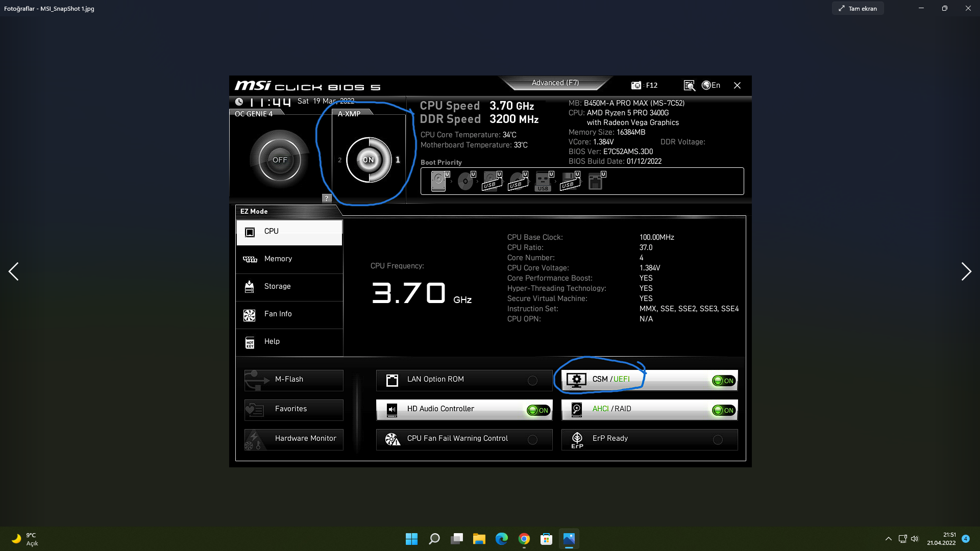Turn on the OC GENIE 4 knob
The width and height of the screenshot is (980, 551).
(280, 160)
